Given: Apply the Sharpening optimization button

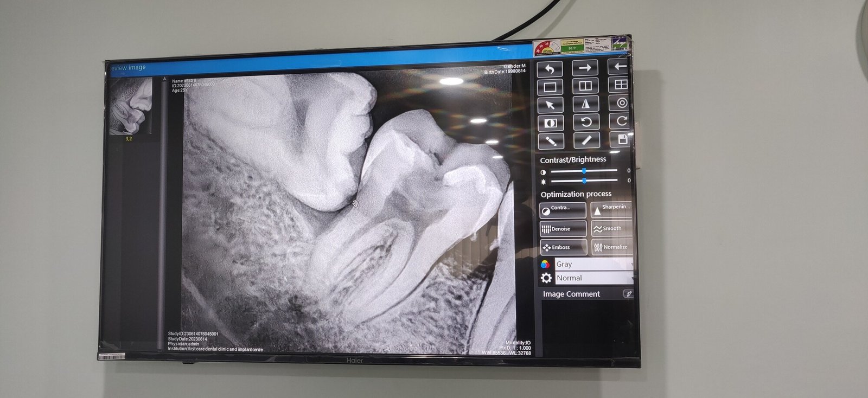Looking at the screenshot, I should click(x=611, y=209).
